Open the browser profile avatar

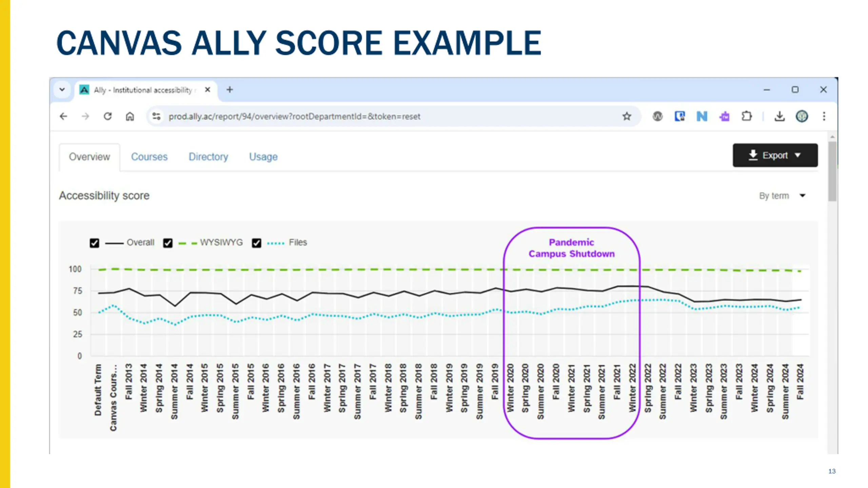(802, 116)
